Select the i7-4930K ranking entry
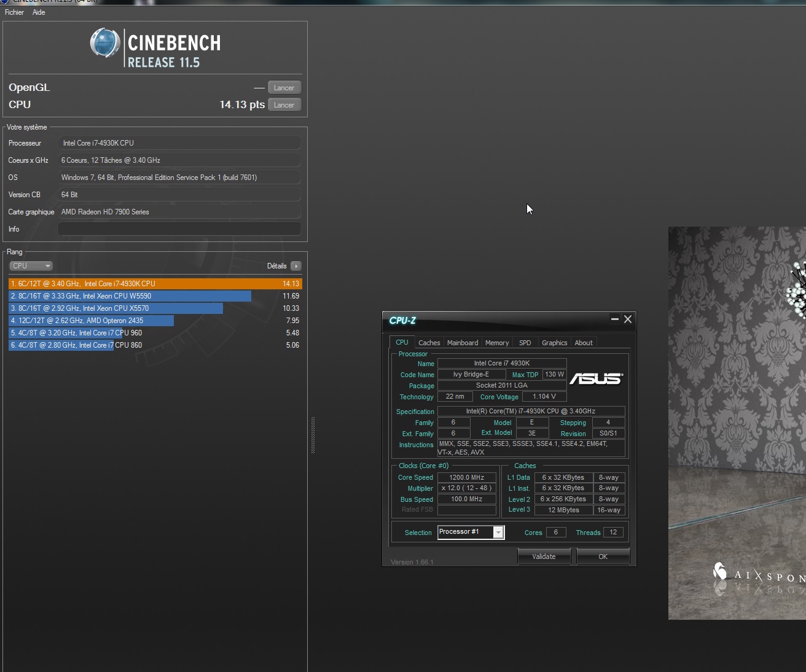Screen dimensions: 806x672 pos(155,284)
